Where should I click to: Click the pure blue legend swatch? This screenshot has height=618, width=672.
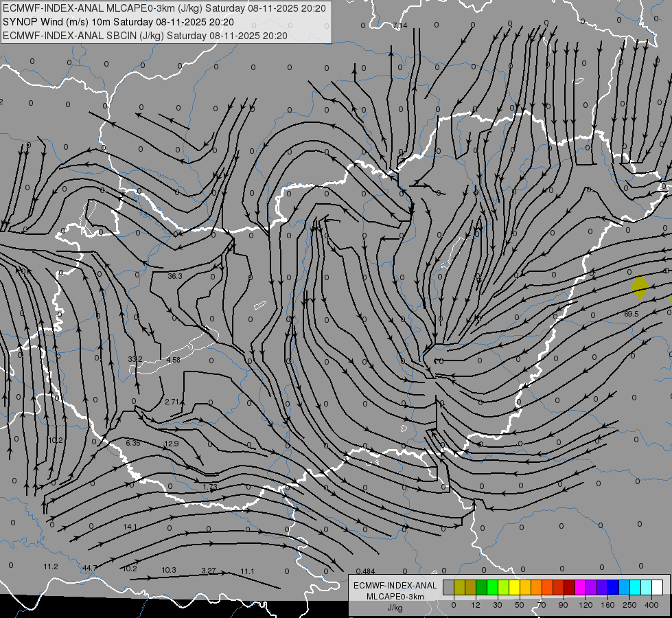point(613,588)
